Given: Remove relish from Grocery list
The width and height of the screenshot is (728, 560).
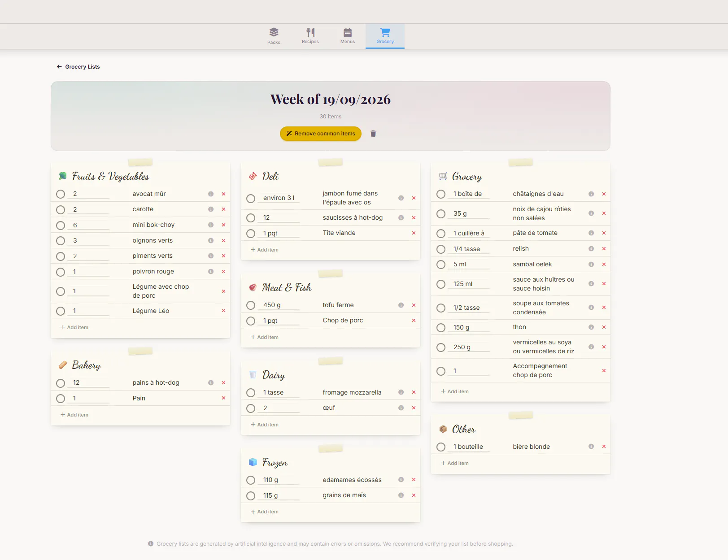Looking at the screenshot, I should [x=604, y=249].
